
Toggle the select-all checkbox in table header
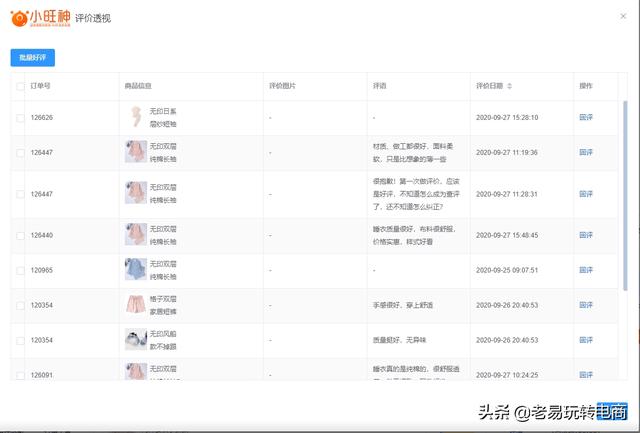21,86
